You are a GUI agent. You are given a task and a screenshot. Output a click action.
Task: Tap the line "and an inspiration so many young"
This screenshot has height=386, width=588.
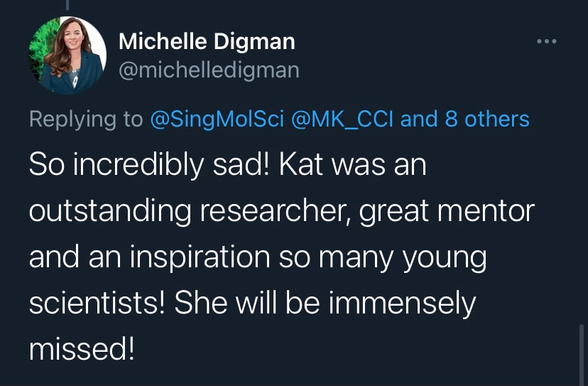click(258, 258)
